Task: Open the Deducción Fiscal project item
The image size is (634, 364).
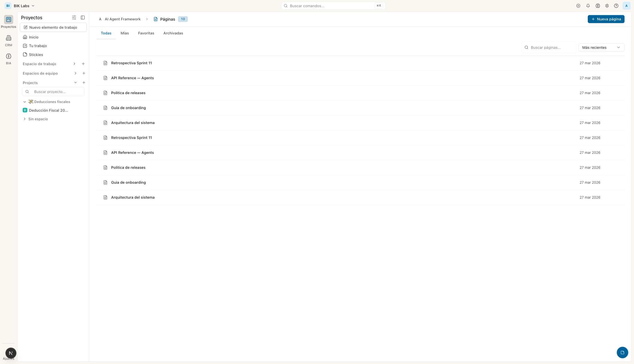Action: (x=48, y=110)
